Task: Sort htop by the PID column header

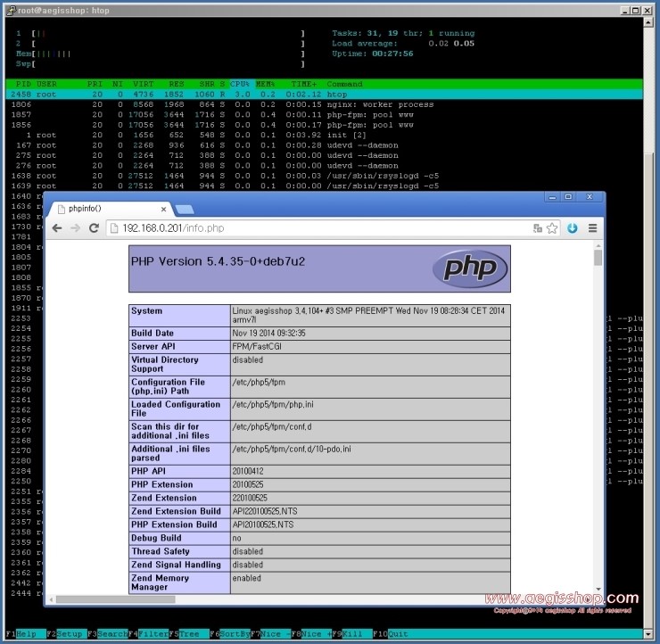Action: pyautogui.click(x=23, y=84)
